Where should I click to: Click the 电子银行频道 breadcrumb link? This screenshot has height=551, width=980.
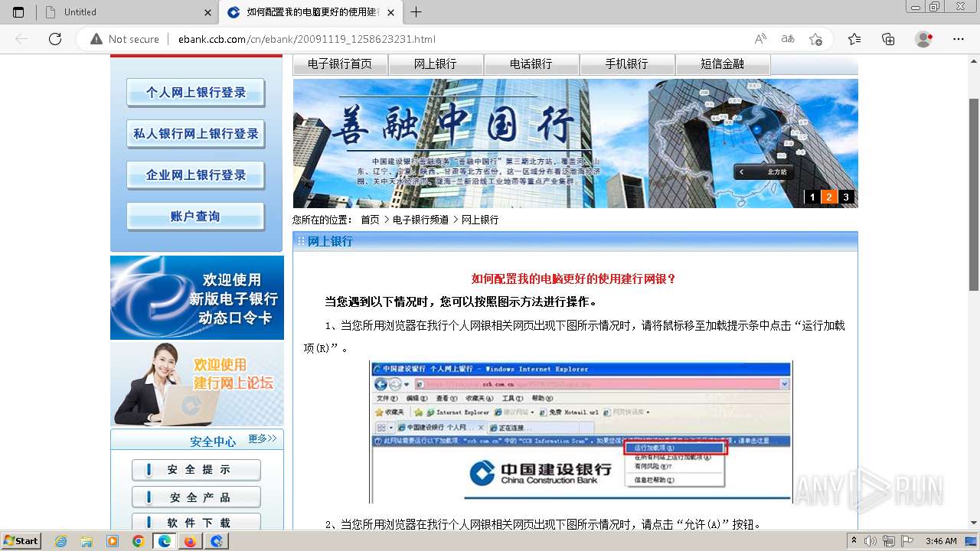click(420, 220)
